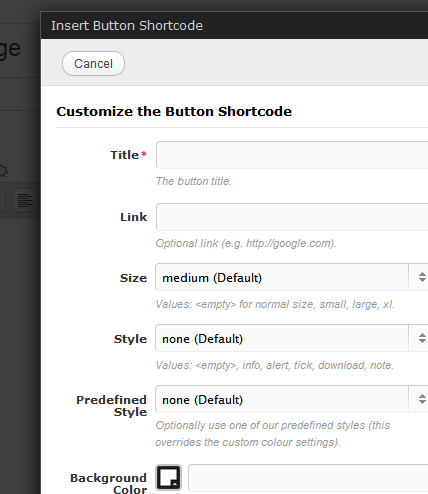Click the Cancel button

(93, 63)
